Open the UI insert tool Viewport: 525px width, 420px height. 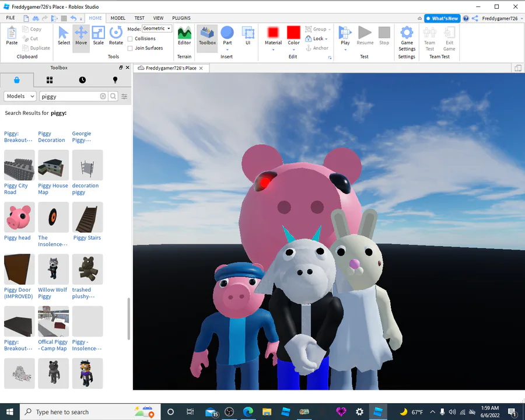point(248,36)
